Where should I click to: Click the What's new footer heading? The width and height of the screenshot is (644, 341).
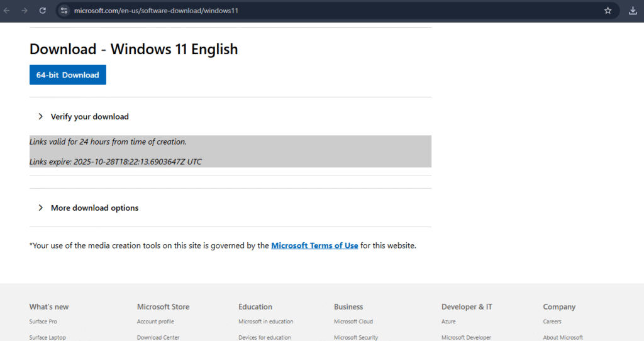coord(49,307)
